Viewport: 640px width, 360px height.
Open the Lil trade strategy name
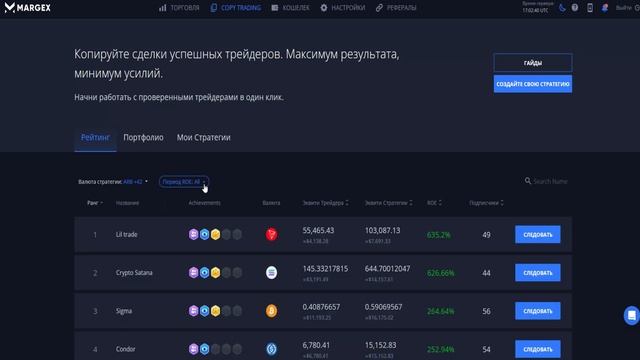[x=127, y=234]
